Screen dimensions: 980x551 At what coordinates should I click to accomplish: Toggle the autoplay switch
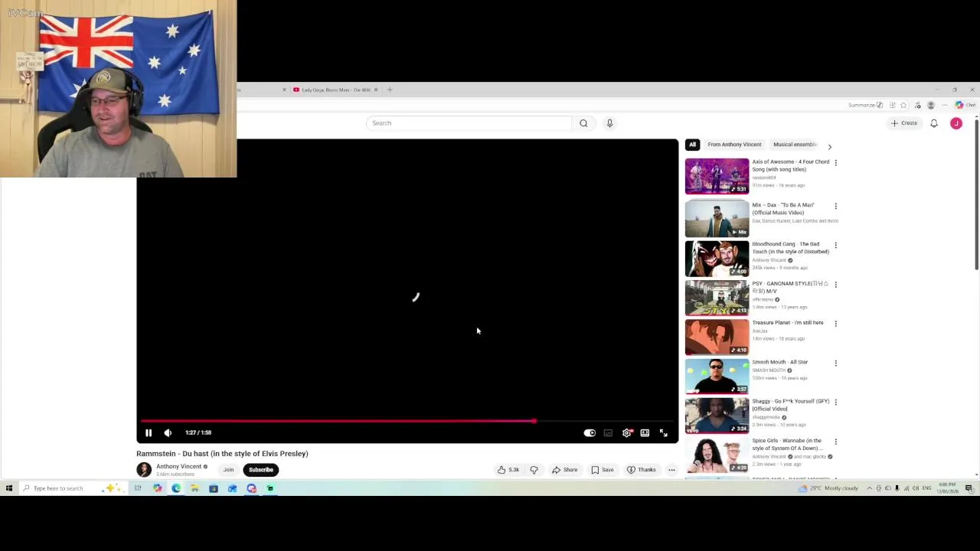590,433
